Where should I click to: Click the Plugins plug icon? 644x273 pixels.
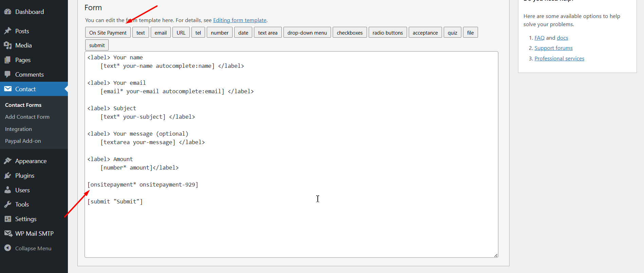(8, 175)
